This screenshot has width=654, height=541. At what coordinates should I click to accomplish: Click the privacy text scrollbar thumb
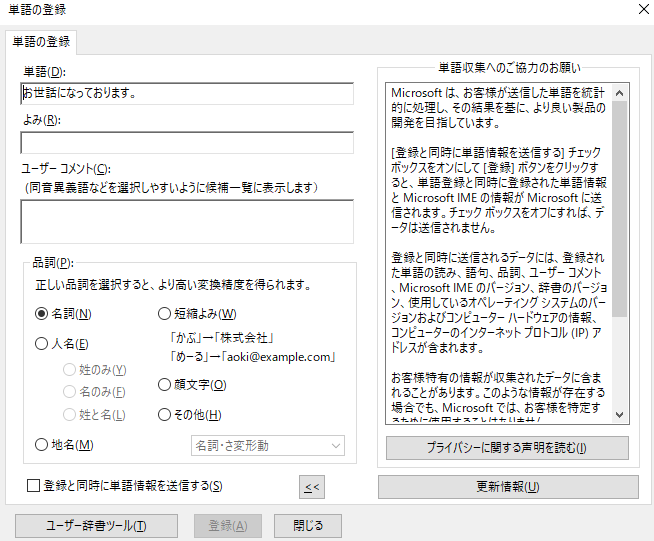click(x=619, y=209)
